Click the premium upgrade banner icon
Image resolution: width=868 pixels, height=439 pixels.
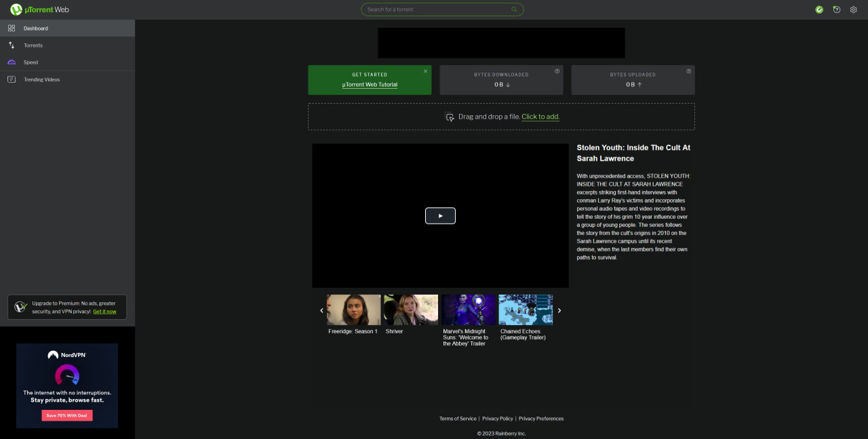click(21, 307)
